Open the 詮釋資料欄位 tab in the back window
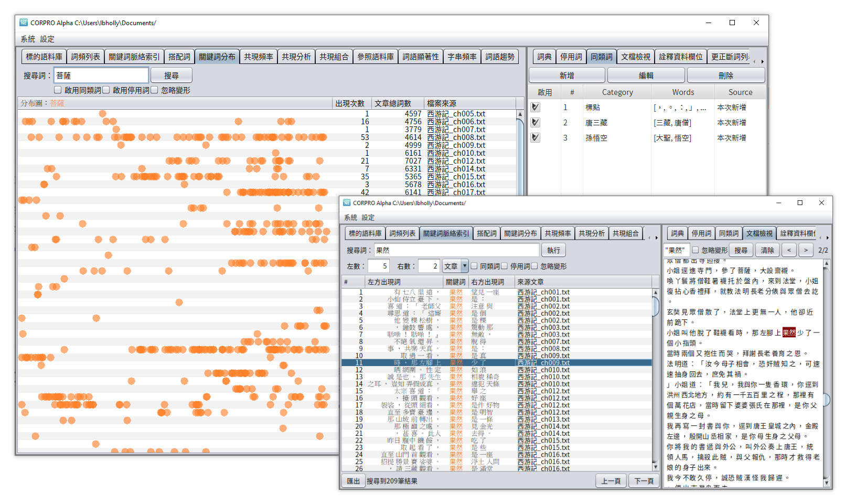Viewport: 845px width, 504px height. (x=681, y=57)
